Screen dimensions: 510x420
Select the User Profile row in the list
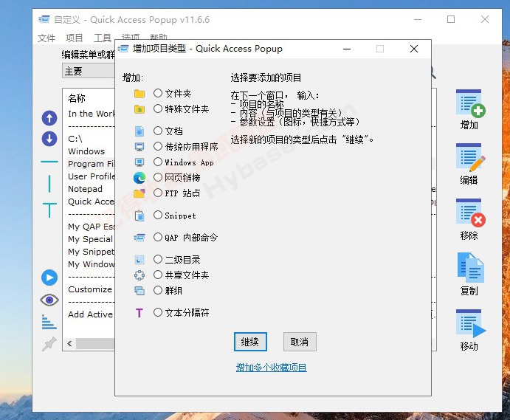tap(91, 176)
